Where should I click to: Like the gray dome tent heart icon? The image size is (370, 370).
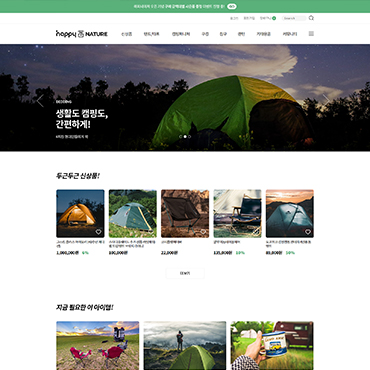[x=308, y=232]
